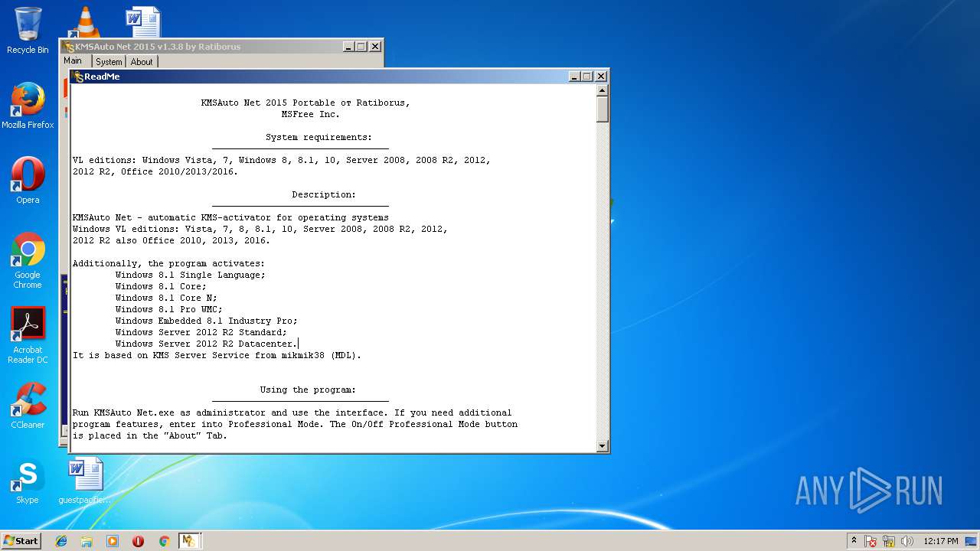980x551 pixels.
Task: Click the line 'Windows 8.1 Core N;'
Action: [x=166, y=298]
